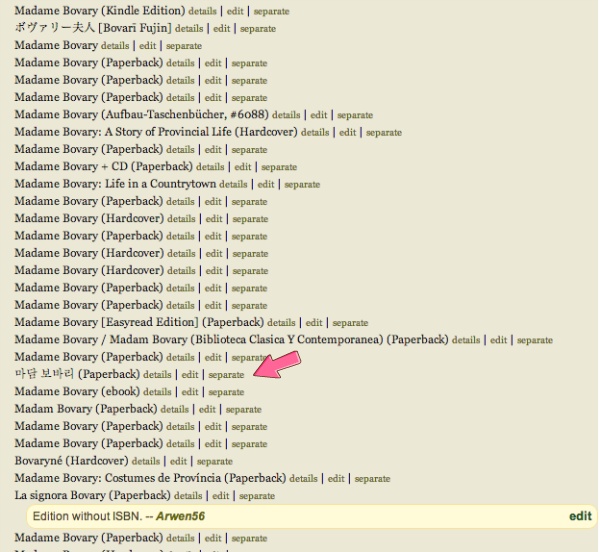600x552 pixels.
Task: Edit the Aufbau-Taschenbücher #6088 edition
Action: 319,115
